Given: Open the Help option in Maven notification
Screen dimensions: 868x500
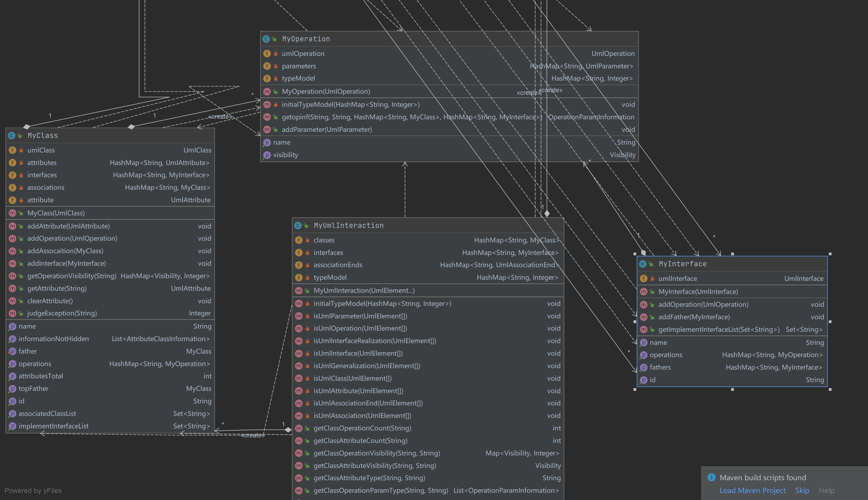Looking at the screenshot, I should click(x=826, y=490).
